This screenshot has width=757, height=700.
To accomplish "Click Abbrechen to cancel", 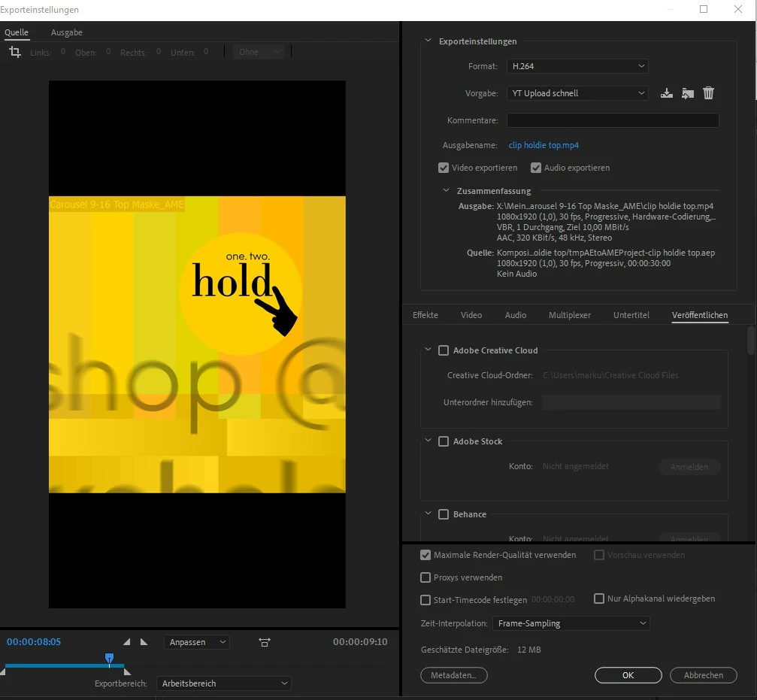I will click(x=704, y=675).
